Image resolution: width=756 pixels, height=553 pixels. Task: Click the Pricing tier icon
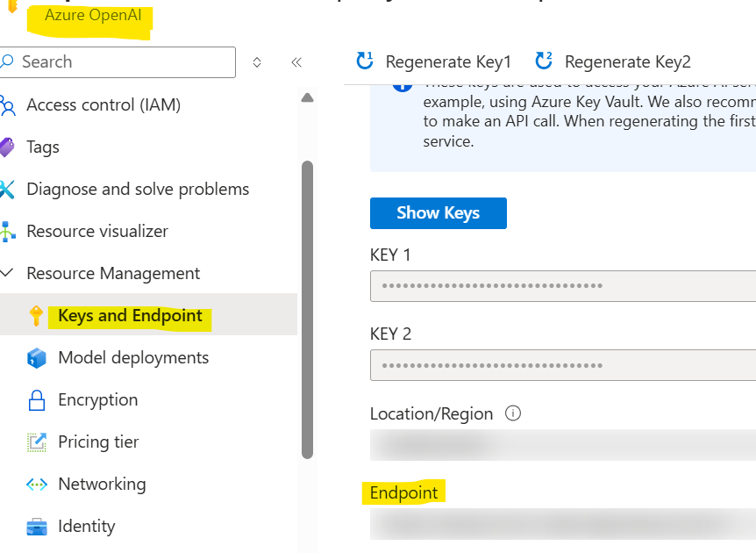(37, 442)
